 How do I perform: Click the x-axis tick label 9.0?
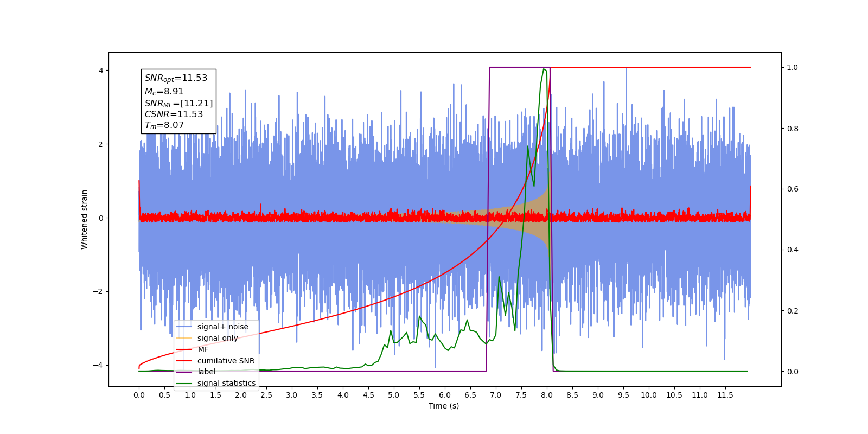coord(598,395)
